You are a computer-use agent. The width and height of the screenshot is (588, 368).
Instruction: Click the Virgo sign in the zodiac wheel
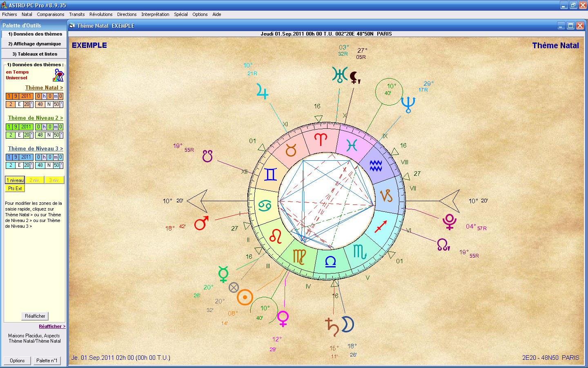click(x=299, y=257)
